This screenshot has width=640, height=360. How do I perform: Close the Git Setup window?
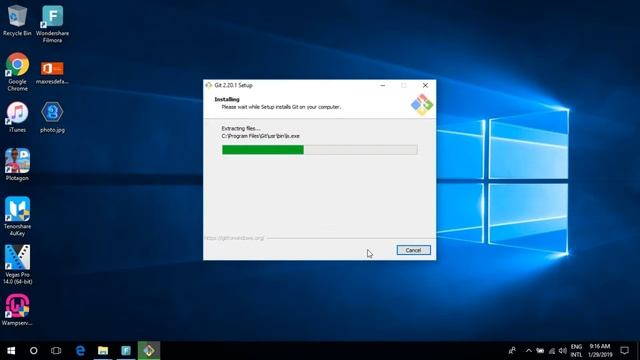(x=425, y=85)
